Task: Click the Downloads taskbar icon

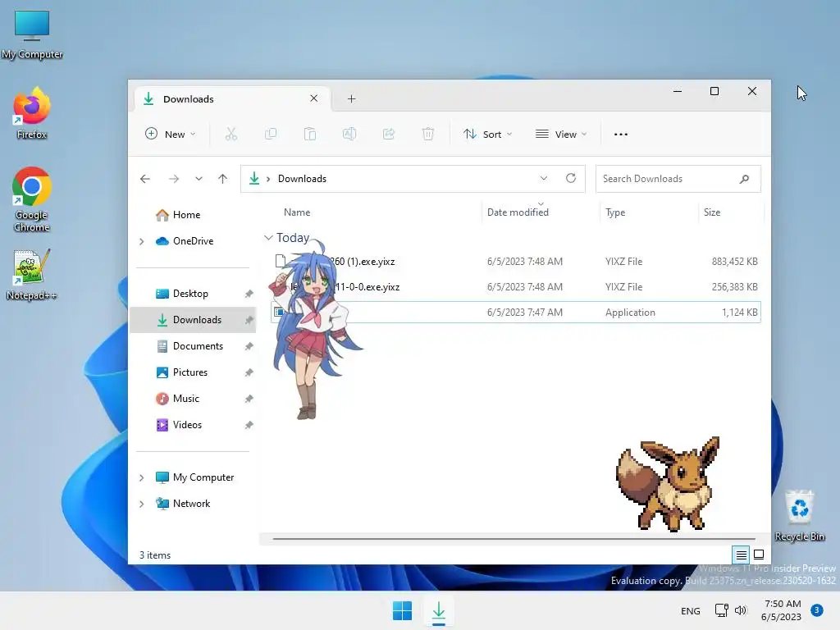Action: [x=439, y=610]
